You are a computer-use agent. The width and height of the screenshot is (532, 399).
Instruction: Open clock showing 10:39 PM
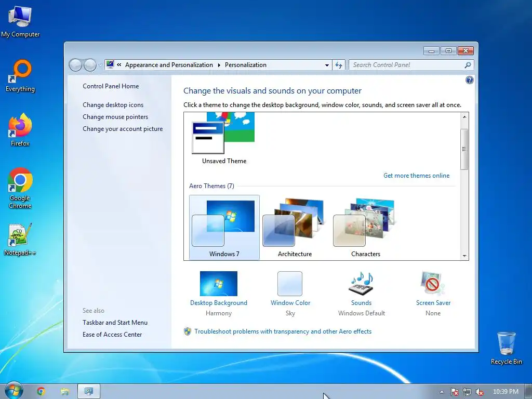click(x=506, y=392)
